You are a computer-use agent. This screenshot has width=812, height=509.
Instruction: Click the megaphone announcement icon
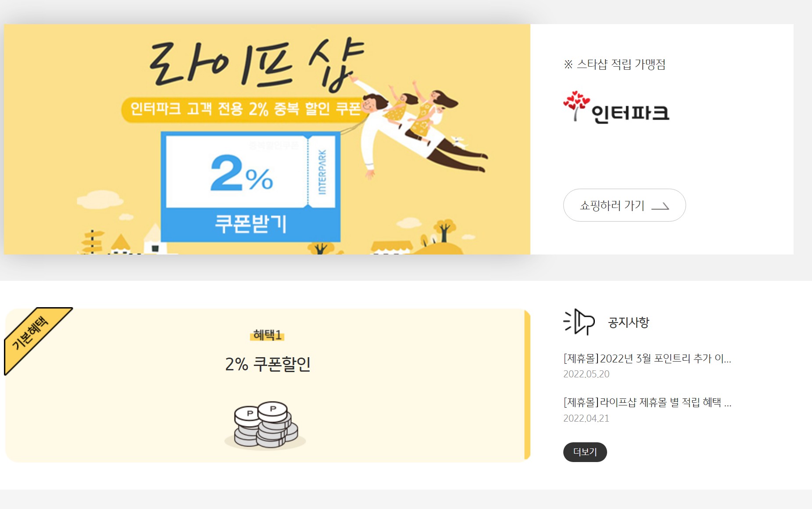click(x=579, y=322)
